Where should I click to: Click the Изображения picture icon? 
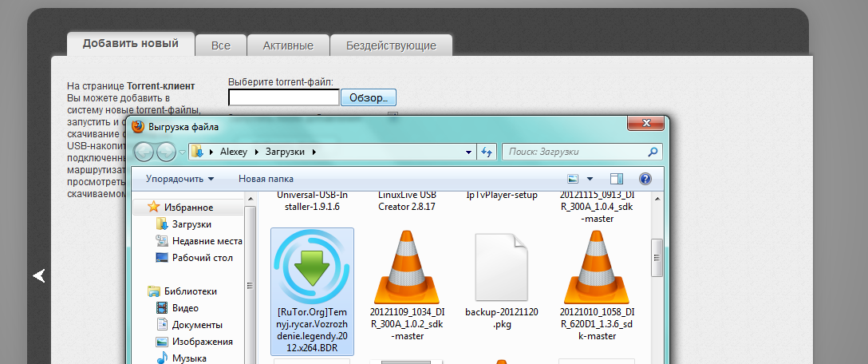(162, 342)
